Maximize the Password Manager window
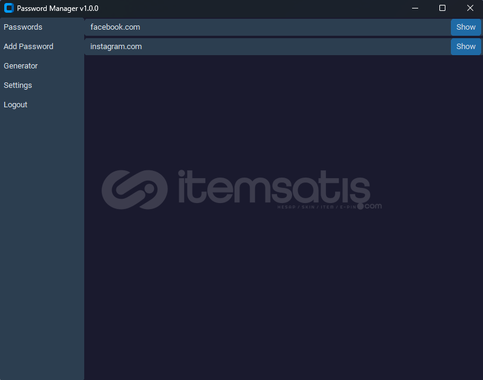The width and height of the screenshot is (483, 380). [442, 8]
